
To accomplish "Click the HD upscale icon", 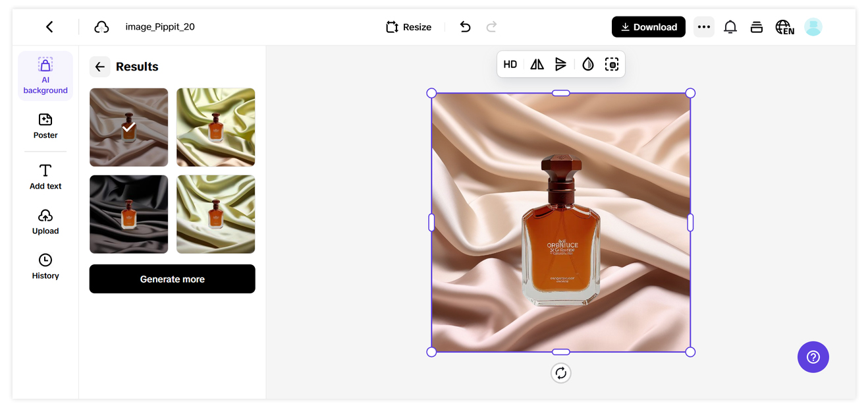I will (x=510, y=65).
